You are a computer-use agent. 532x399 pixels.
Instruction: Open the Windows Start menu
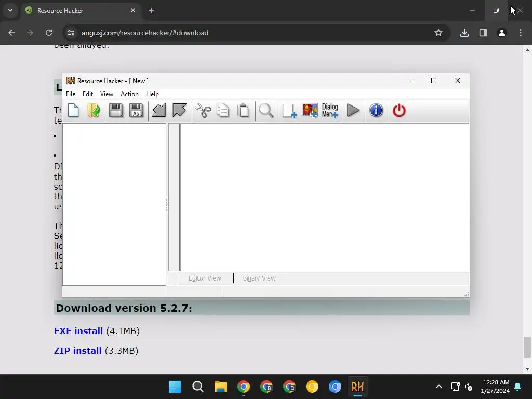(x=175, y=387)
